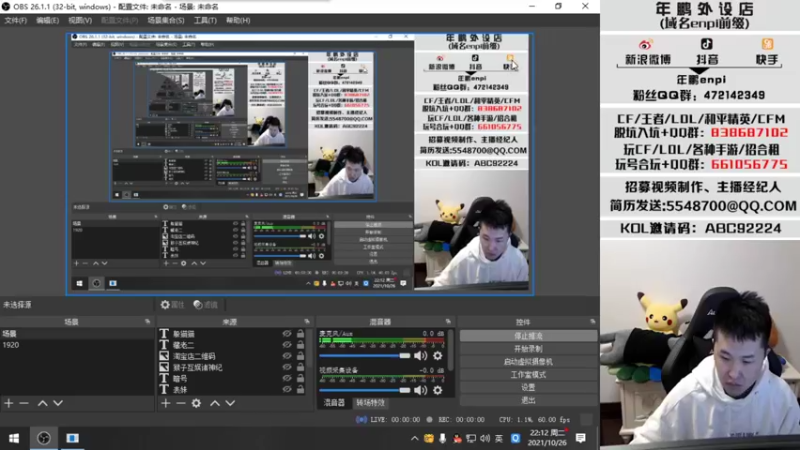Pop out the 场景 dock using its header icon
800x450 pixels.
(x=147, y=321)
